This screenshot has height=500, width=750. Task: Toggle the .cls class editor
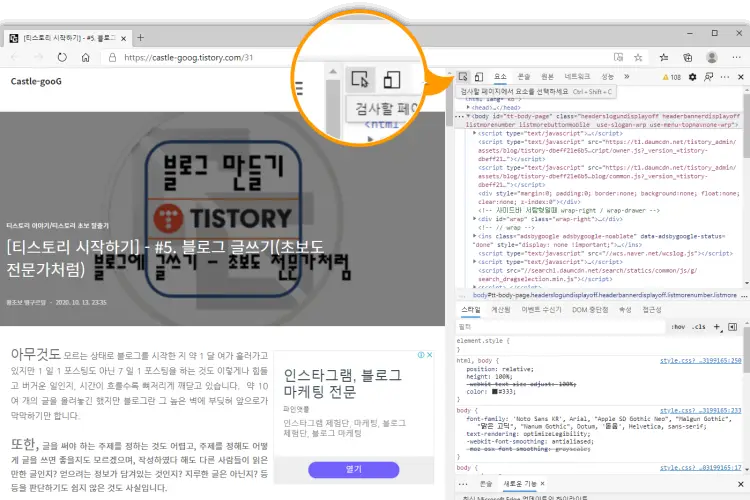click(x=699, y=327)
